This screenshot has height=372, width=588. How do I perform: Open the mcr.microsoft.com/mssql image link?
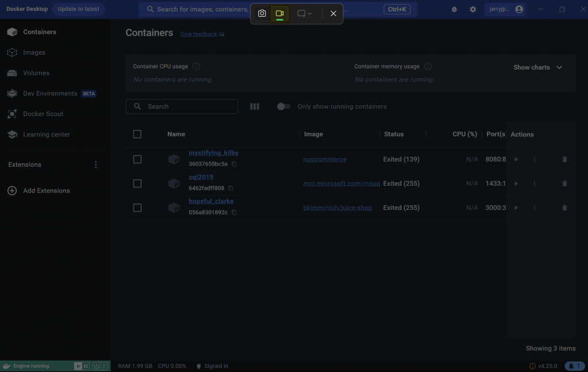pyautogui.click(x=341, y=183)
